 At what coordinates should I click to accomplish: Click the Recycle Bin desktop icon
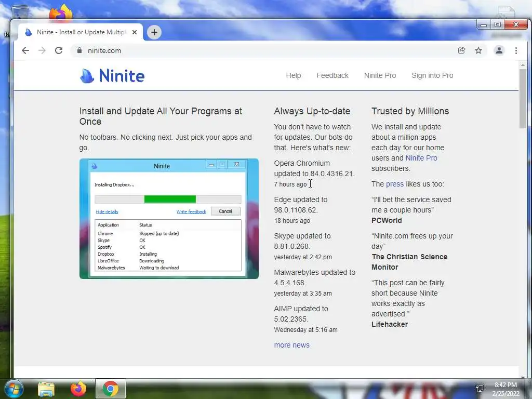pos(20,11)
